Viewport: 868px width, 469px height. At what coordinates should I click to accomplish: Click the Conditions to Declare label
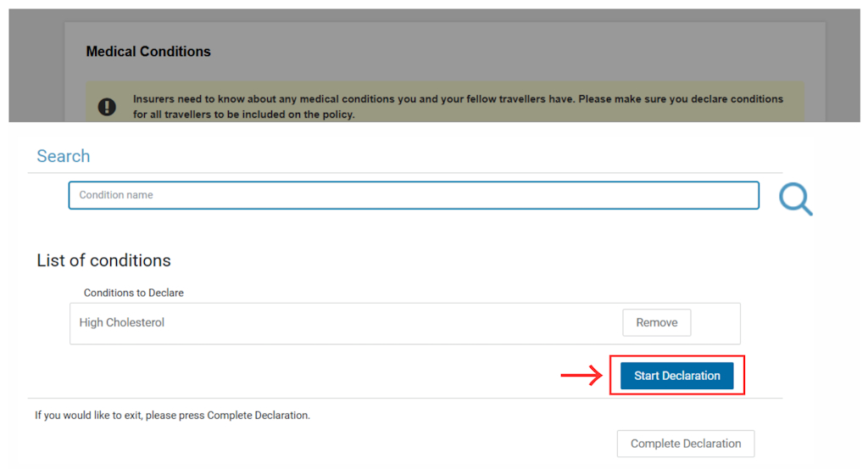[x=133, y=293]
